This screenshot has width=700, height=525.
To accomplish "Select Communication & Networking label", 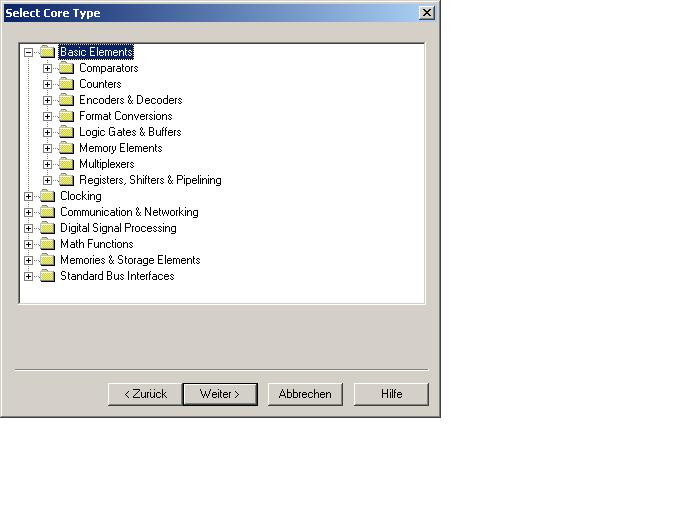I will pos(129,212).
